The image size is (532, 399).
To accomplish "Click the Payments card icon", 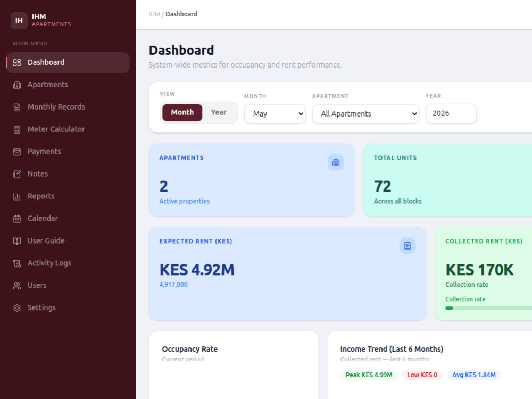I will click(17, 152).
